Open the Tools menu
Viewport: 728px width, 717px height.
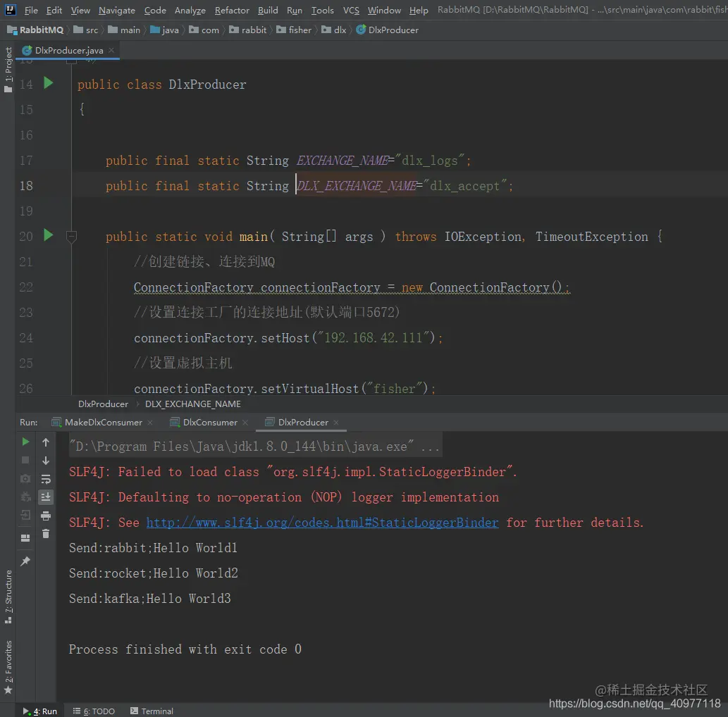pos(322,10)
